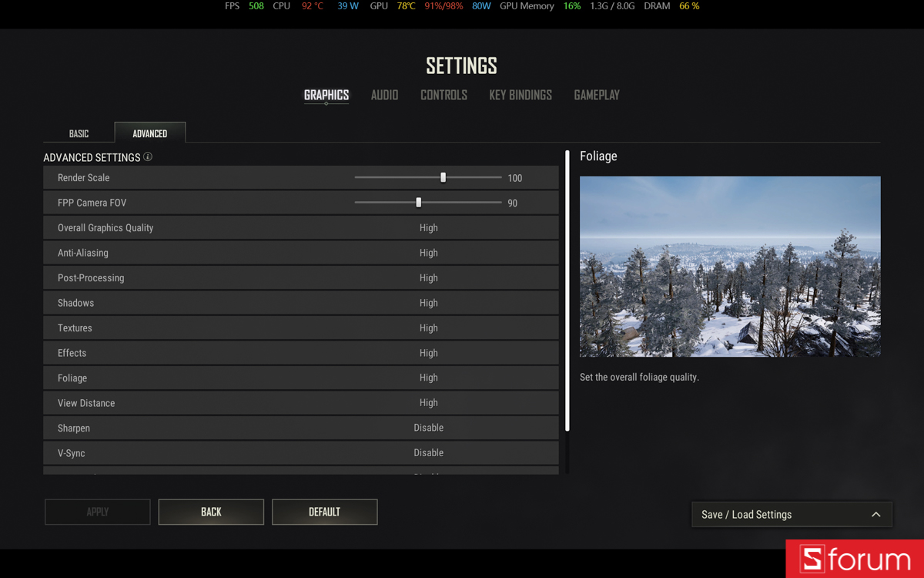
Task: Click the GPU temperature 78°C reading
Action: click(406, 6)
